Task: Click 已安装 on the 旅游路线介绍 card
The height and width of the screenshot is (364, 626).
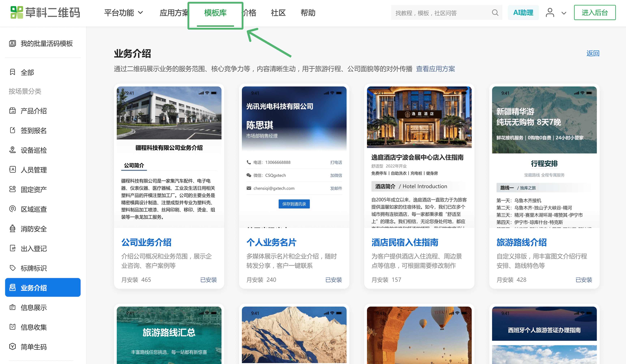Action: point(584,280)
